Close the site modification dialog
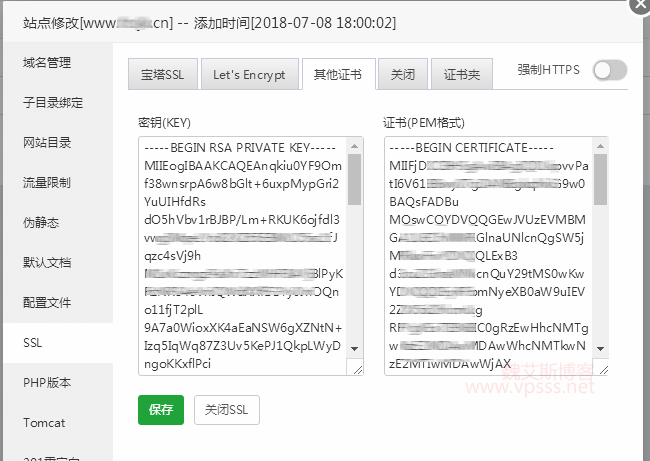This screenshot has width=650, height=461. (x=638, y=5)
